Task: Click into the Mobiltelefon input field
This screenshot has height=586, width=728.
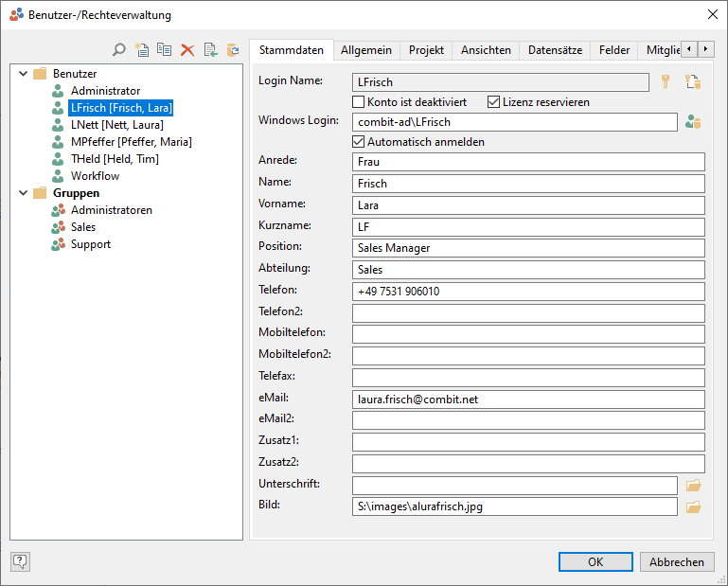Action: 528,334
